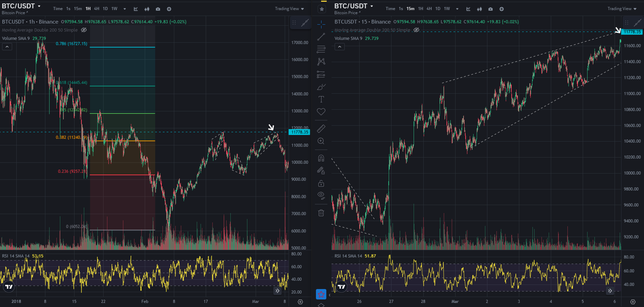Select the crosshair cursor tool
The width and height of the screenshot is (644, 307).
tap(321, 24)
